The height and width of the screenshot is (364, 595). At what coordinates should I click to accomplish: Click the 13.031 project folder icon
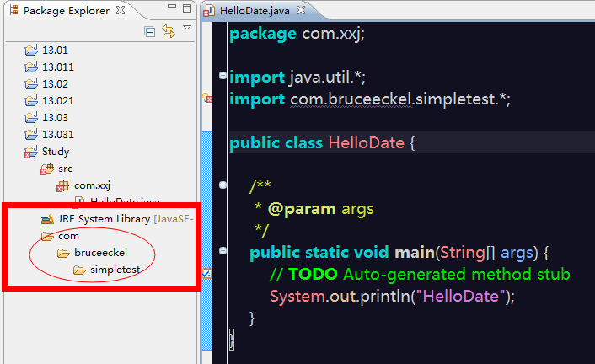(31, 135)
